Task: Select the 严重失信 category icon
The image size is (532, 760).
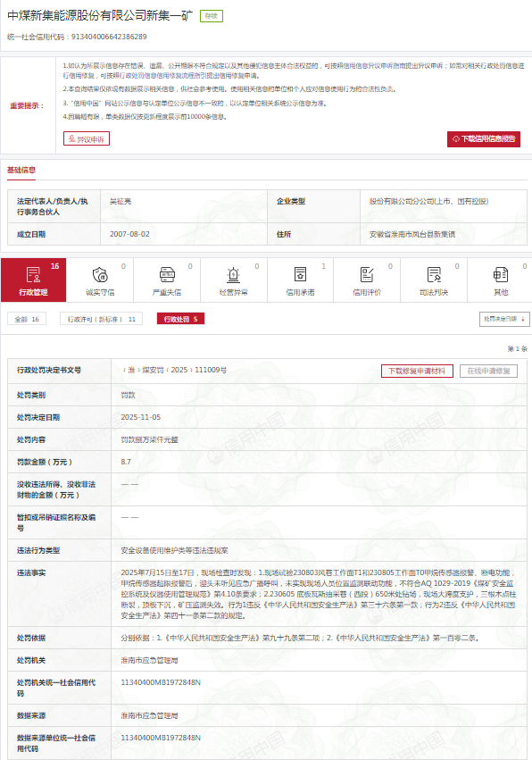Action: coord(167,274)
